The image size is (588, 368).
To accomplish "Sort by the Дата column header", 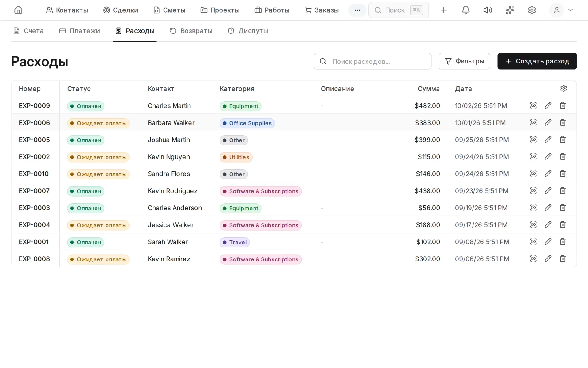I will pos(463,89).
